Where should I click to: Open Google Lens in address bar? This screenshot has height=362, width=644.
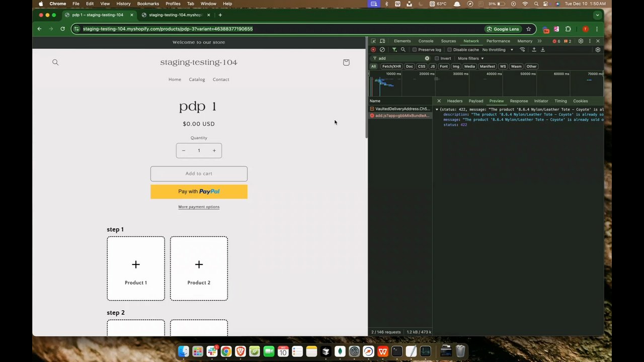(503, 29)
